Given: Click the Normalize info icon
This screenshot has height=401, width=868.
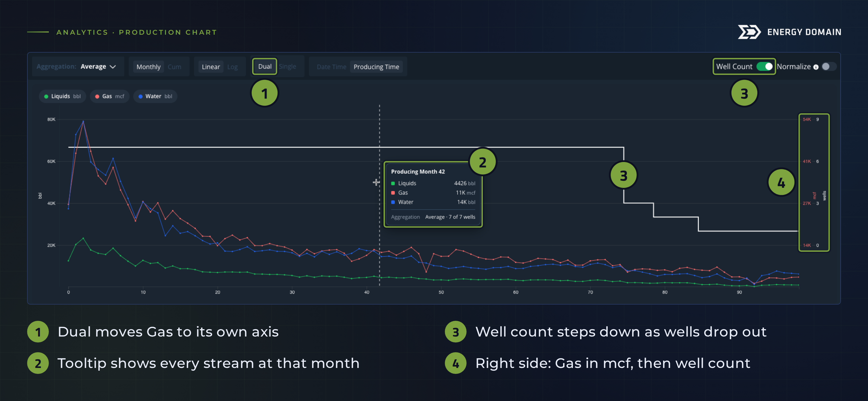Looking at the screenshot, I should 816,67.
